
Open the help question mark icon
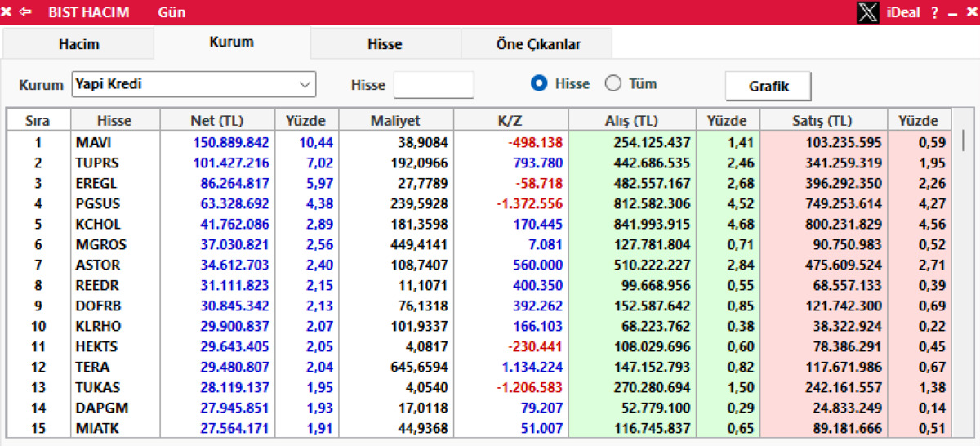[x=934, y=13]
